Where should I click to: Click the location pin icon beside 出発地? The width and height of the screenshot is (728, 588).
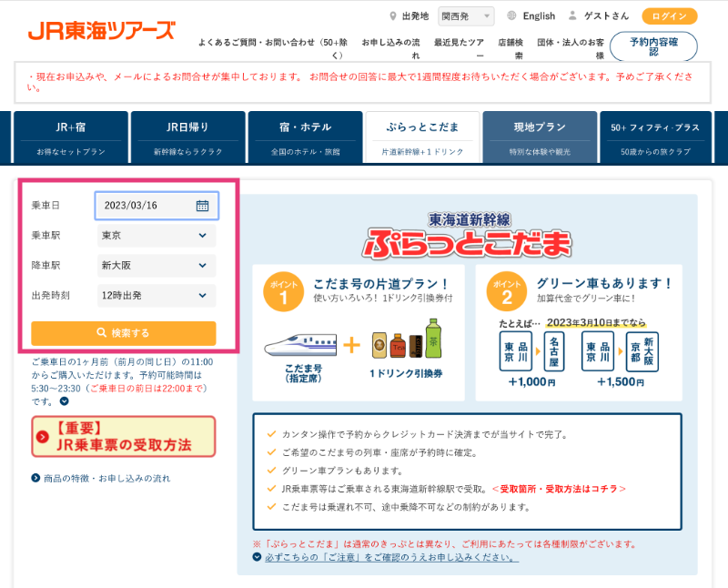[393, 16]
